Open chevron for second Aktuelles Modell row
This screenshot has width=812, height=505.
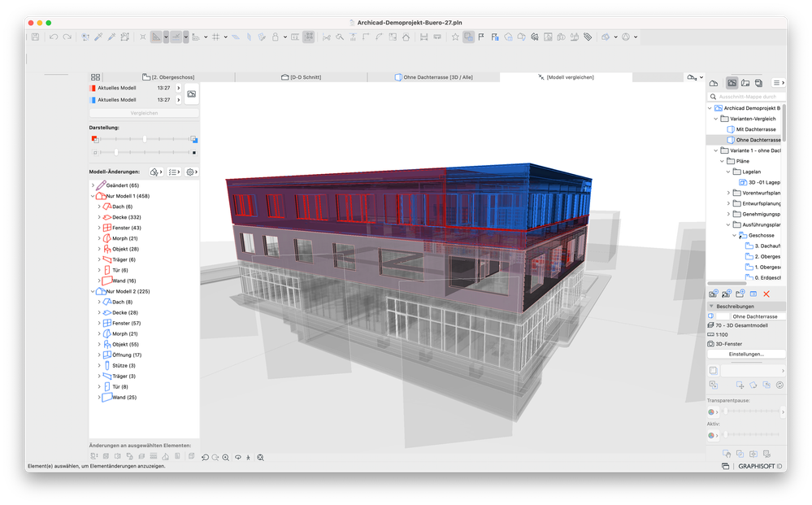pos(179,100)
